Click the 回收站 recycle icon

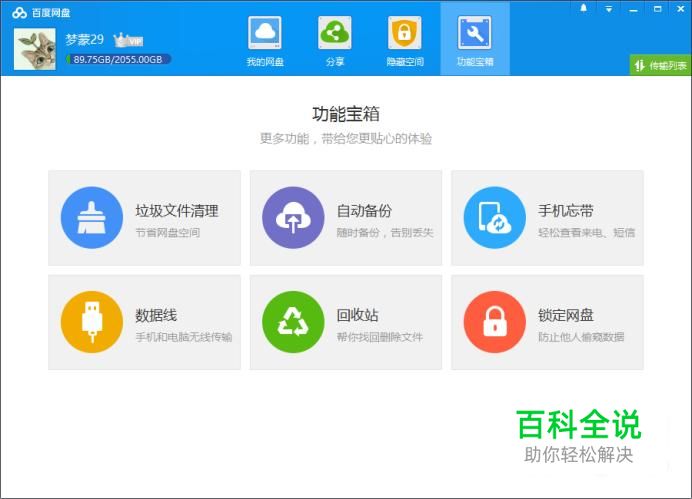[x=293, y=322]
